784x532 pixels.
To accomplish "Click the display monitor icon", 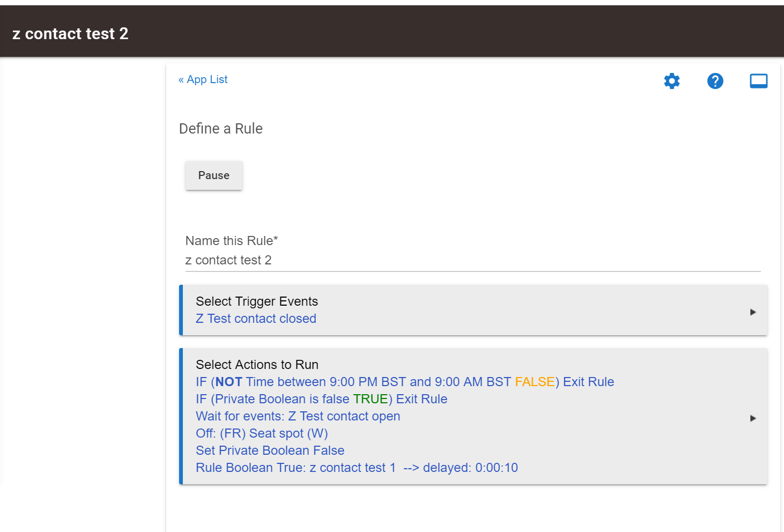I will pyautogui.click(x=758, y=81).
